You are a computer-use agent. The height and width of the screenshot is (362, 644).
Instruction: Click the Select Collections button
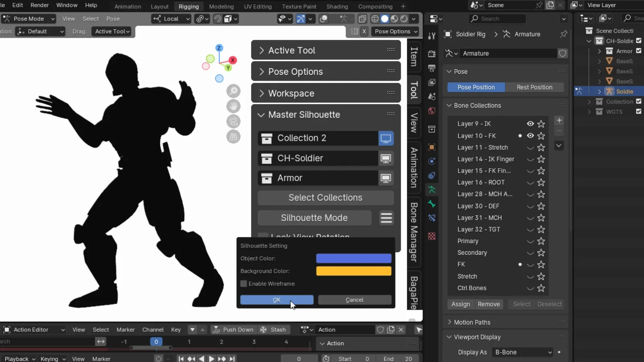(x=325, y=197)
